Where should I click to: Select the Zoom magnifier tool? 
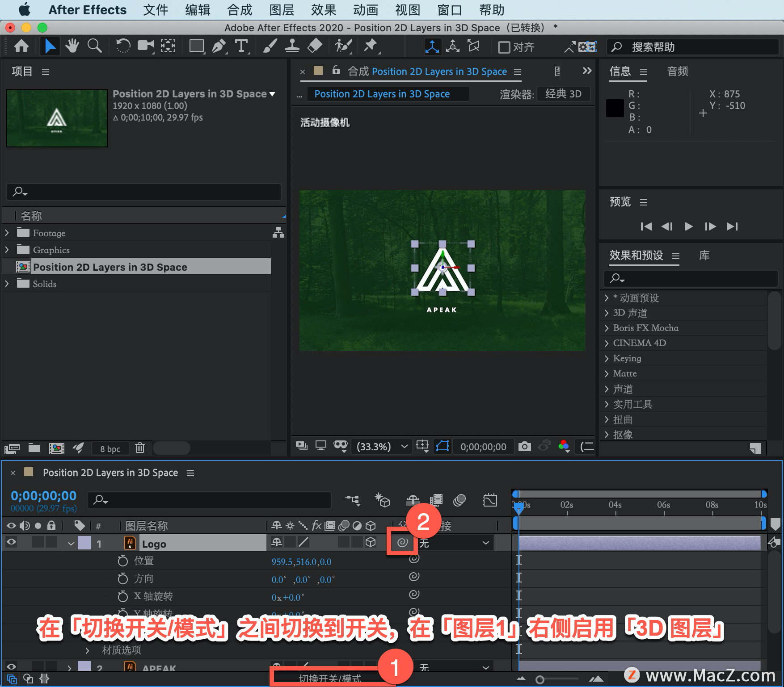click(94, 46)
